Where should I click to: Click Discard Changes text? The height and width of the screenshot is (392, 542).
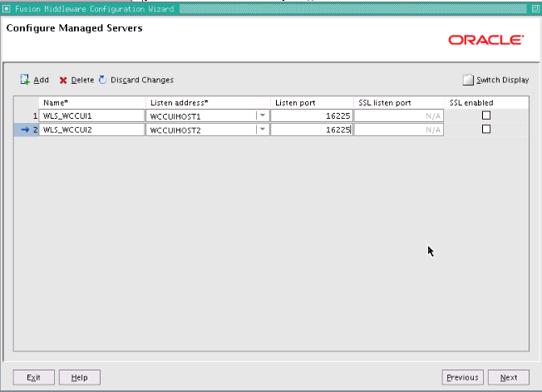[142, 80]
